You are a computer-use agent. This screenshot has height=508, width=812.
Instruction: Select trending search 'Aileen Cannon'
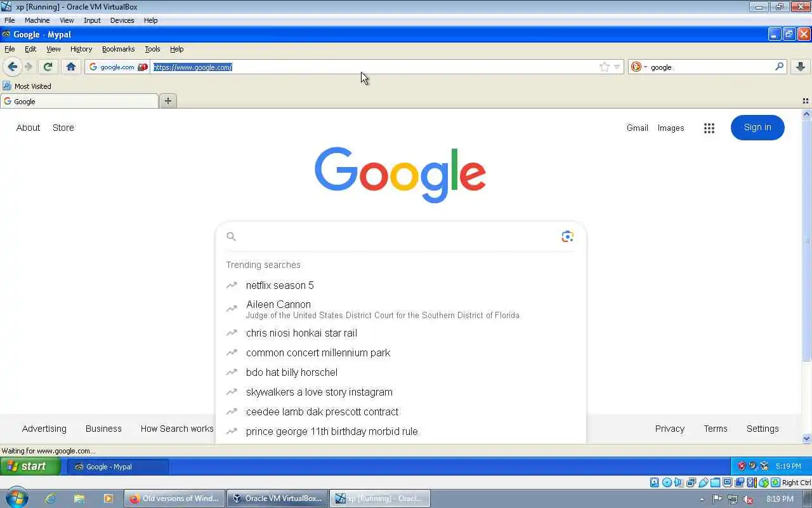tap(400, 309)
